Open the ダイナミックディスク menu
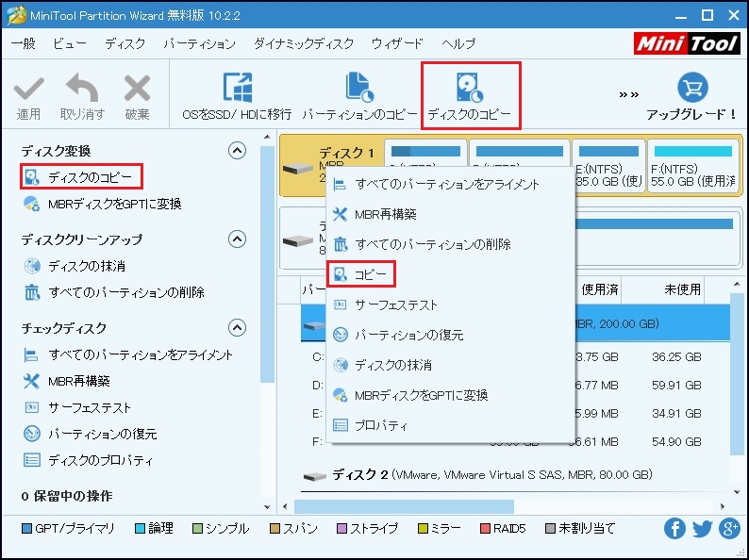Image resolution: width=749 pixels, height=560 pixels. click(x=304, y=43)
